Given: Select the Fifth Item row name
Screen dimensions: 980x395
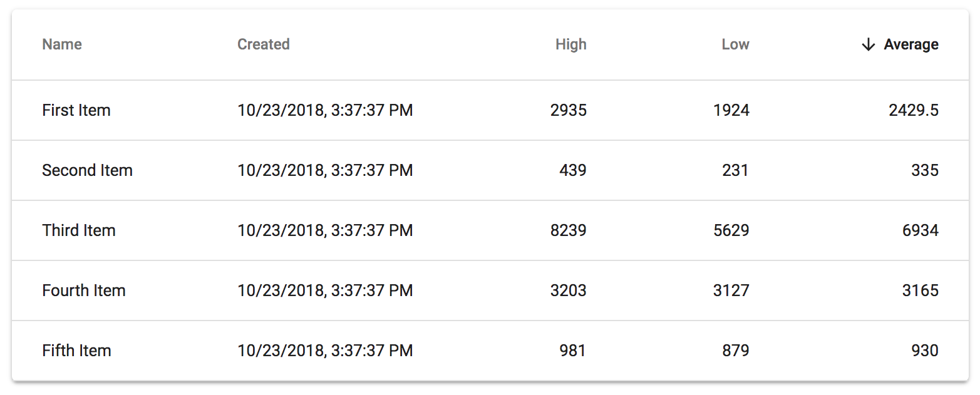Looking at the screenshot, I should click(76, 351).
